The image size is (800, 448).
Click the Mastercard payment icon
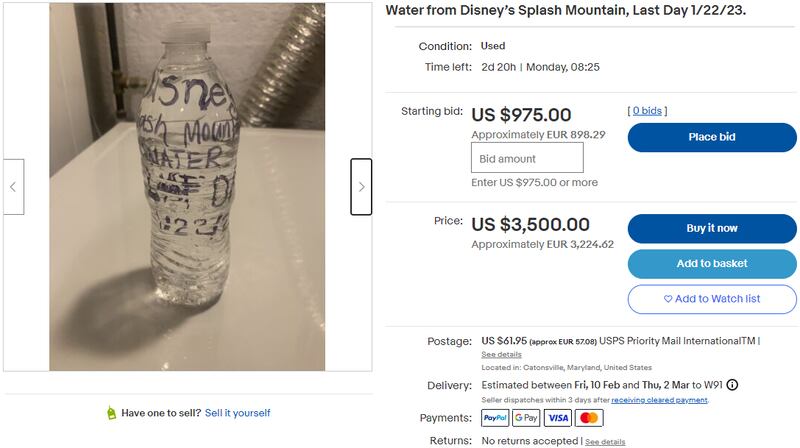pos(590,418)
